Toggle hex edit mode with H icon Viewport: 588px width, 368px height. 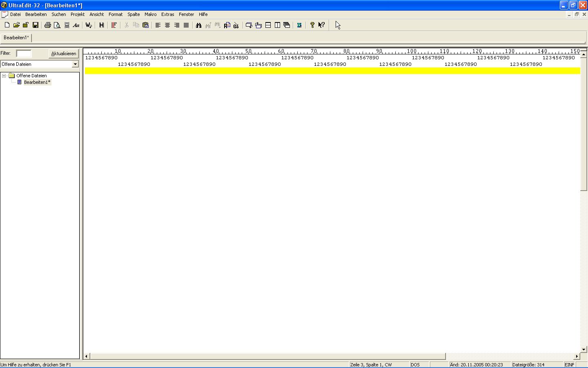click(x=102, y=25)
